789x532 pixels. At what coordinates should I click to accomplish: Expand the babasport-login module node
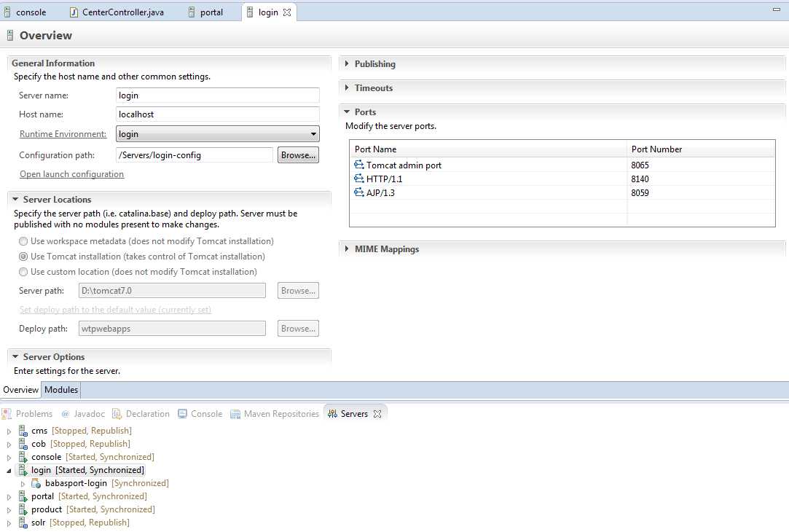pyautogui.click(x=23, y=484)
